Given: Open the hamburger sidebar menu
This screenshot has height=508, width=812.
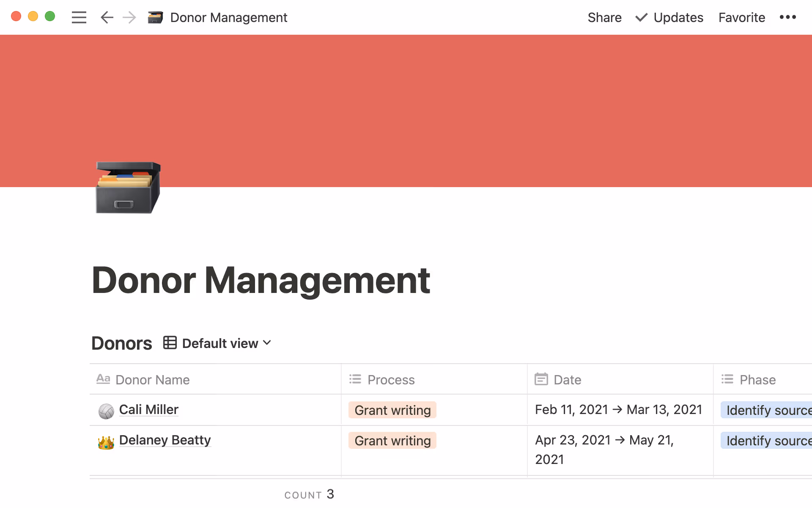Looking at the screenshot, I should coord(79,17).
